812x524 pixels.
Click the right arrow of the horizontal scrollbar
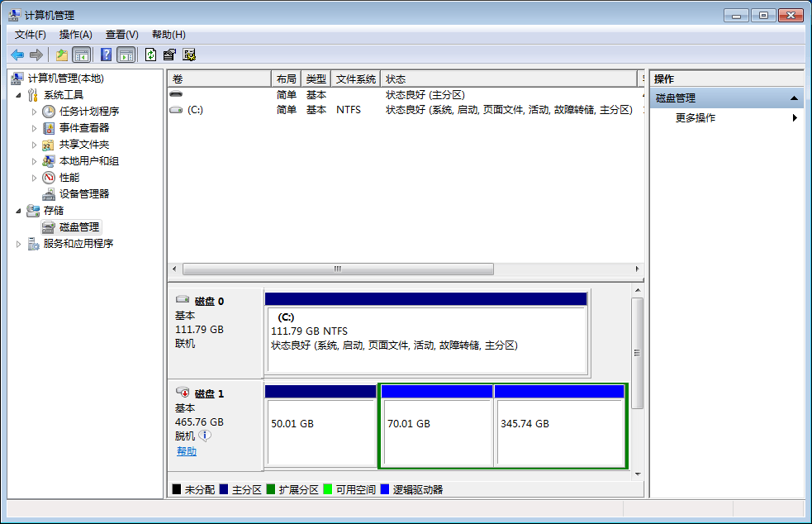pos(637,269)
